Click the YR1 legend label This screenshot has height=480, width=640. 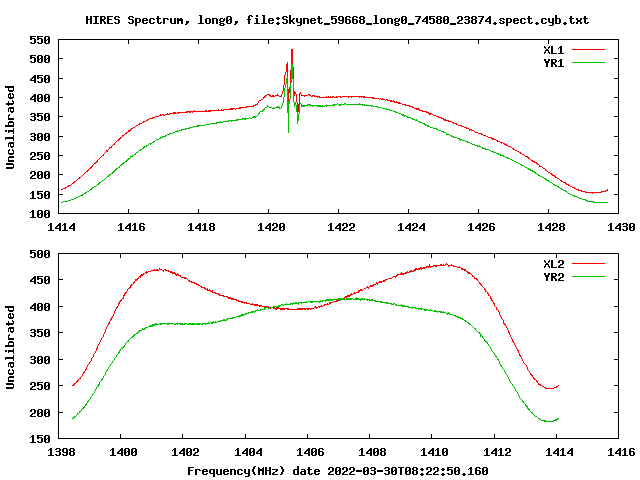pyautogui.click(x=553, y=63)
